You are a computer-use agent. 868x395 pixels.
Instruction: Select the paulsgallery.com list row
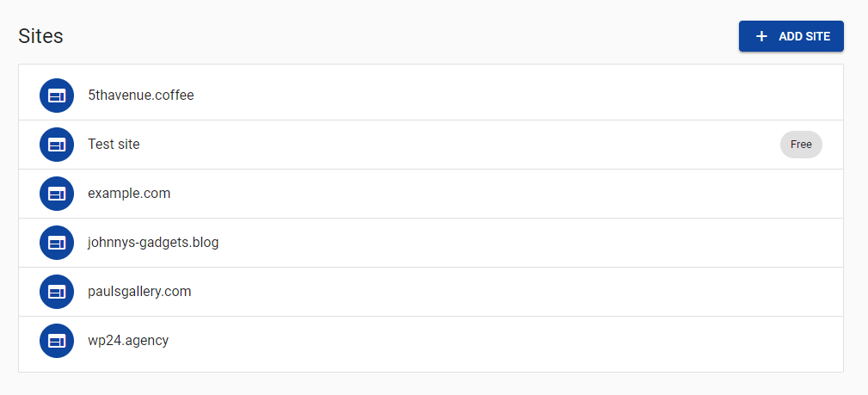(431, 292)
